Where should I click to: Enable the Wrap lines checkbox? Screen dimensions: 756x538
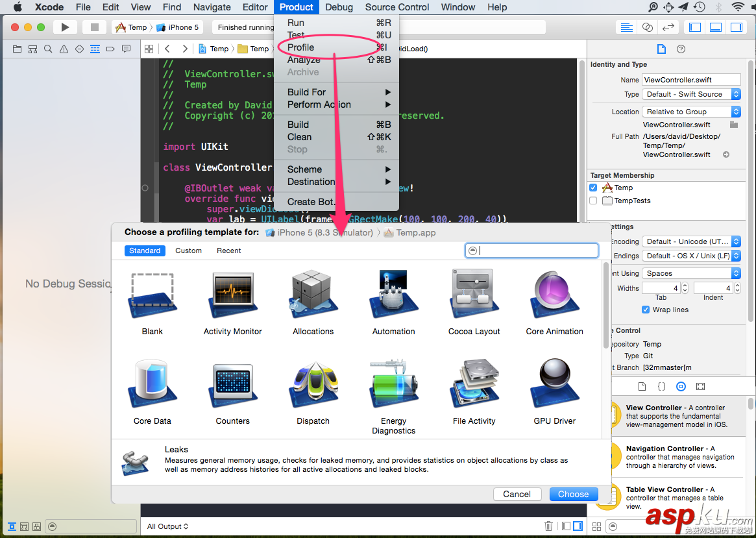pos(646,310)
